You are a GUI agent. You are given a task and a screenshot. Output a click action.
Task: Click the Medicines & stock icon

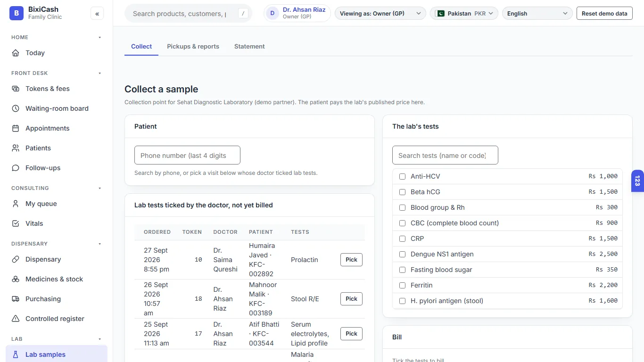coord(16,279)
